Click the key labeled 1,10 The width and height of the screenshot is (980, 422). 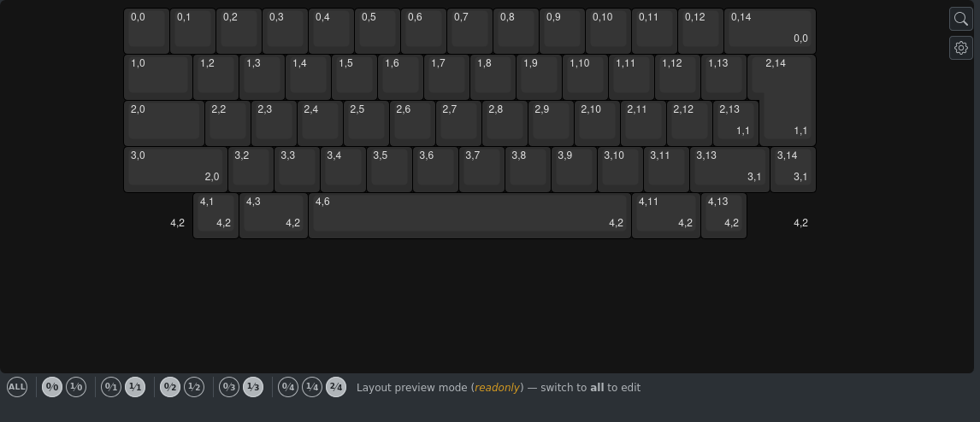pos(585,77)
